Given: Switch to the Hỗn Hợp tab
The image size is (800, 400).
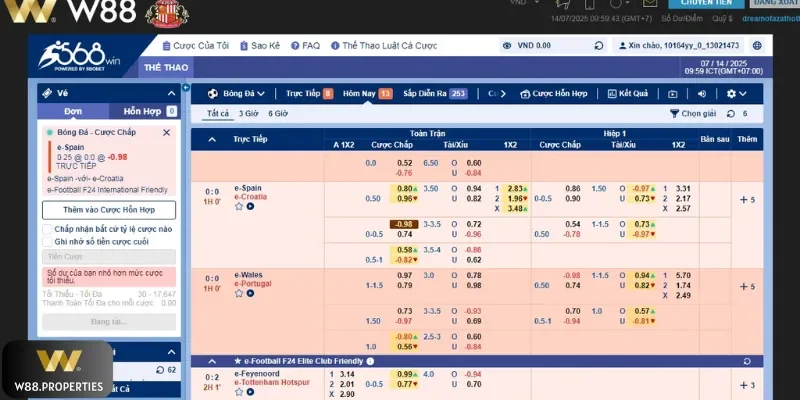Looking at the screenshot, I should click(x=146, y=112).
